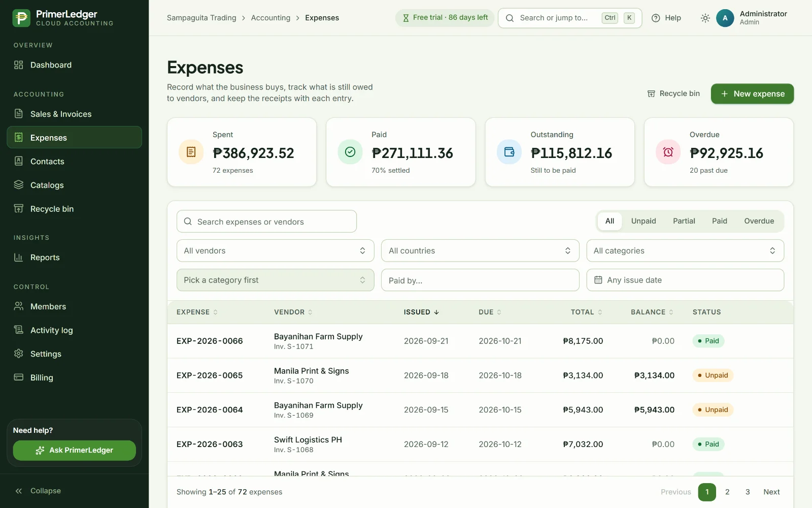The image size is (812, 508).
Task: Sort by the Expense column
Action: click(x=197, y=312)
